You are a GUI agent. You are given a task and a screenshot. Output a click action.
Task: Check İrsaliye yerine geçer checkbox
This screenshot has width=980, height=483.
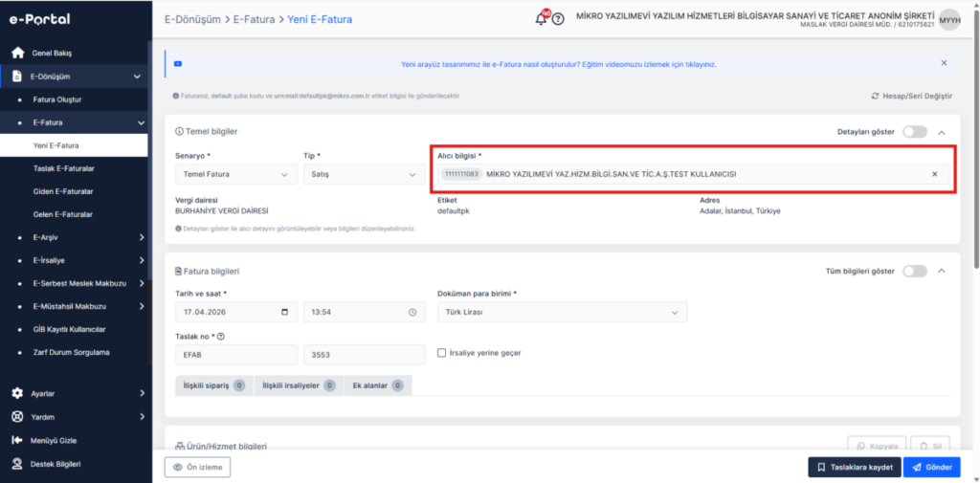(x=442, y=352)
